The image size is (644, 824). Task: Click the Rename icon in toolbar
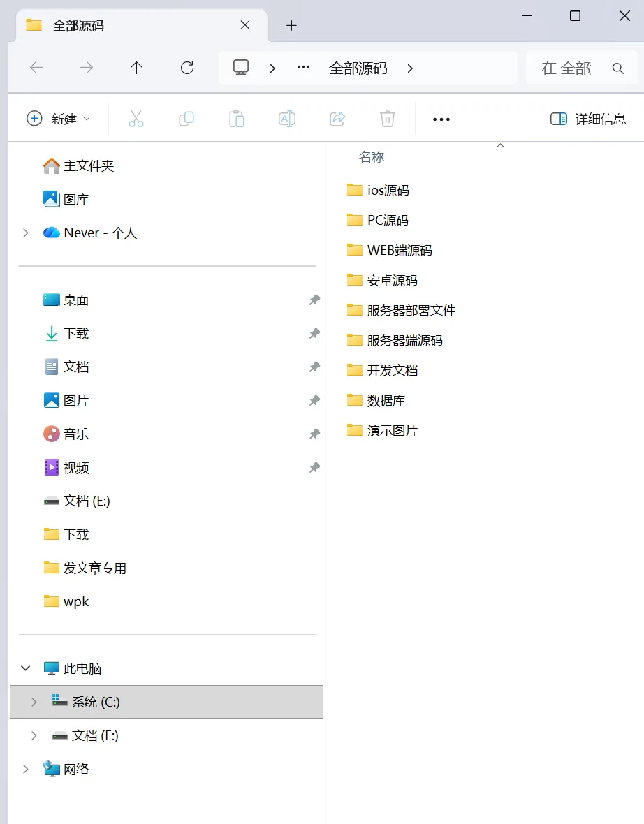coord(287,119)
